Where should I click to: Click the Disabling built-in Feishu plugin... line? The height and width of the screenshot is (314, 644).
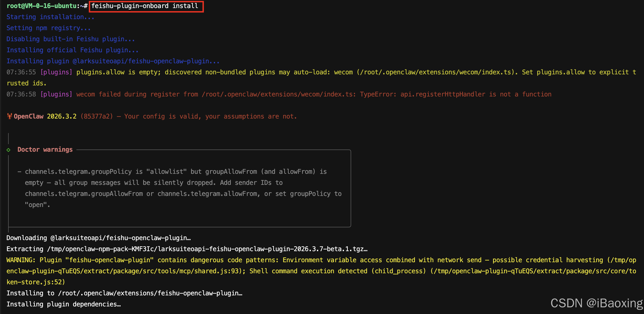coord(70,39)
